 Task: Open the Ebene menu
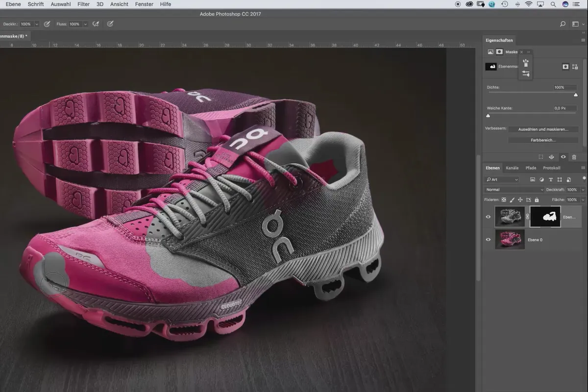[13, 4]
